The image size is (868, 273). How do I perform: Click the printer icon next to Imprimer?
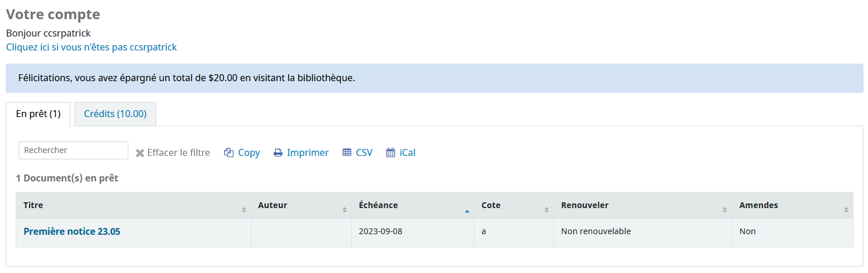coord(278,153)
